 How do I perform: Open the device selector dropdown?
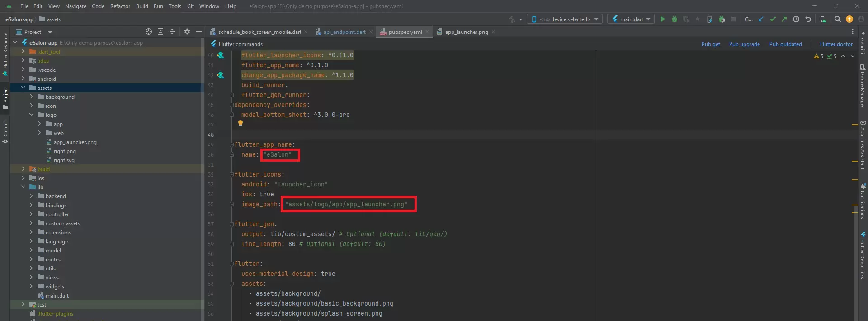click(x=565, y=19)
